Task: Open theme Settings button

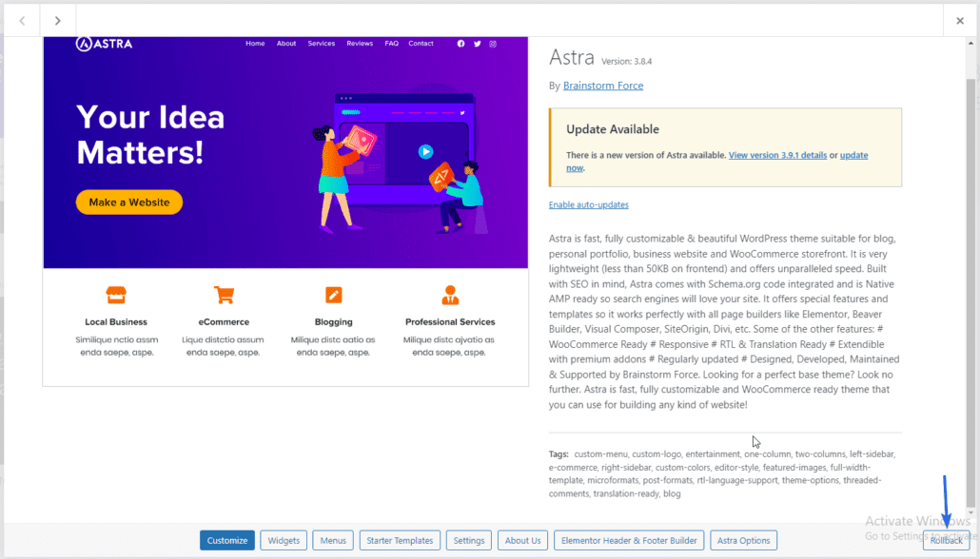Action: tap(469, 540)
